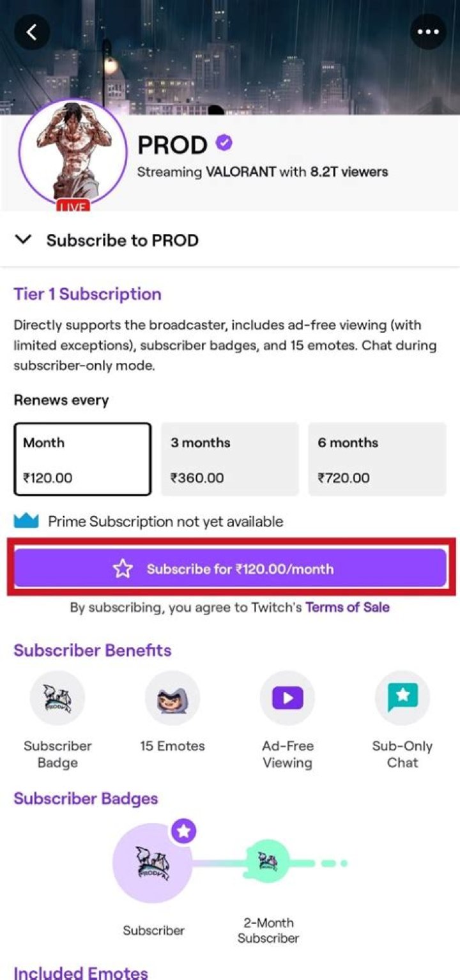The height and width of the screenshot is (980, 460).
Task: Collapse the Subscribe to PROD section
Action: coord(24,240)
